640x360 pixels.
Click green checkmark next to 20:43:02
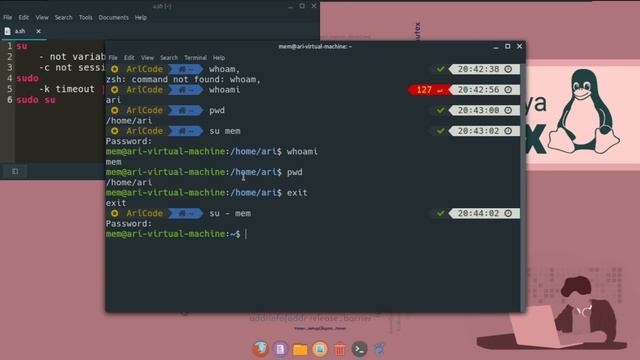click(x=440, y=131)
